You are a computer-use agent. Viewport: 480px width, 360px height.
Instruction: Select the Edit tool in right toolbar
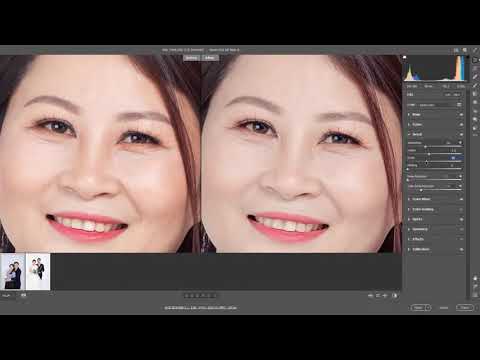475,60
